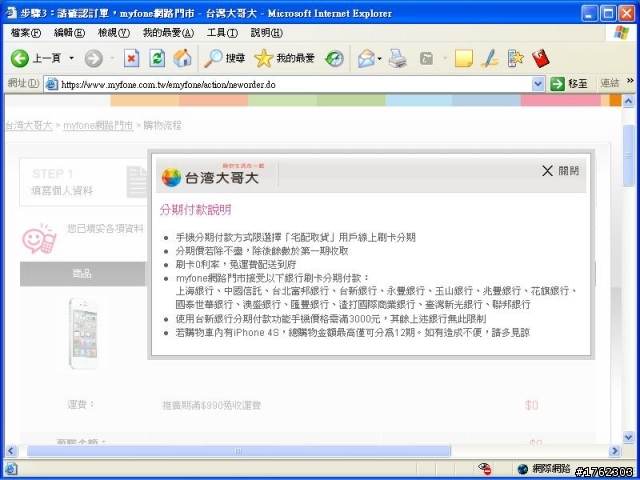Open 檔案(F) menu
The width and height of the screenshot is (640, 480).
(26, 33)
